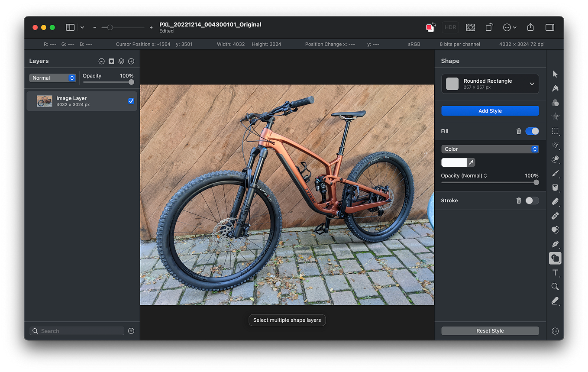The width and height of the screenshot is (588, 372).
Task: Open the Color fill type dropdown
Action: click(490, 149)
